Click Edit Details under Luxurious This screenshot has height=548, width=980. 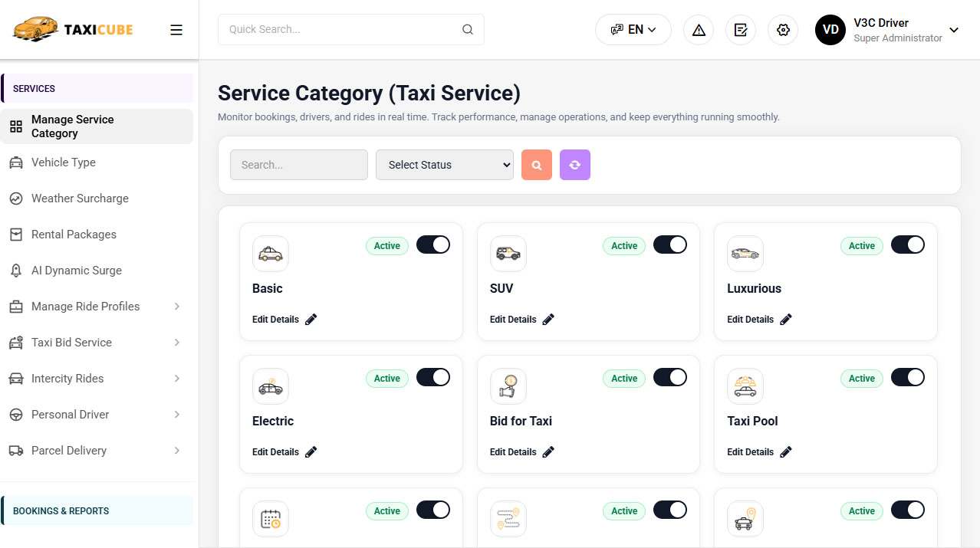[750, 320]
